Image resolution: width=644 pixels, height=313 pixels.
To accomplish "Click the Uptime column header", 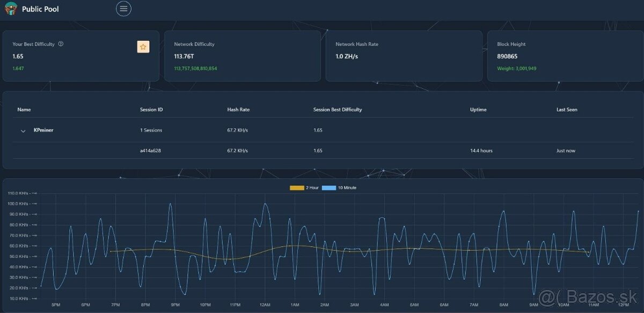I will pos(478,110).
